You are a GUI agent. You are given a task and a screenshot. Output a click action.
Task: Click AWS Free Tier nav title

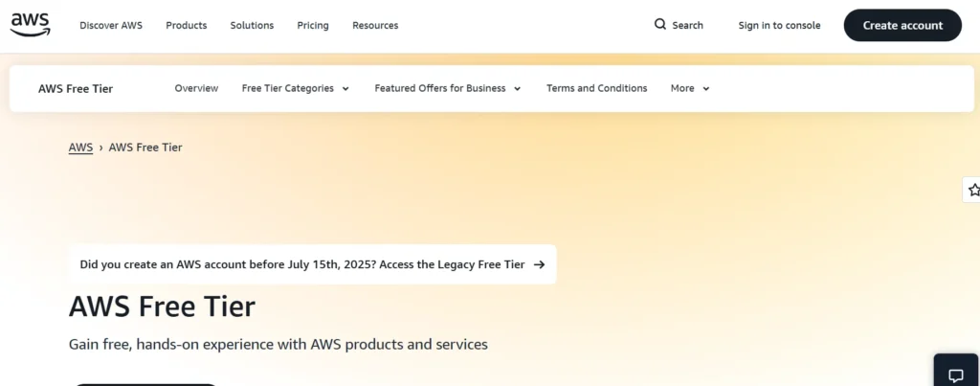point(76,89)
